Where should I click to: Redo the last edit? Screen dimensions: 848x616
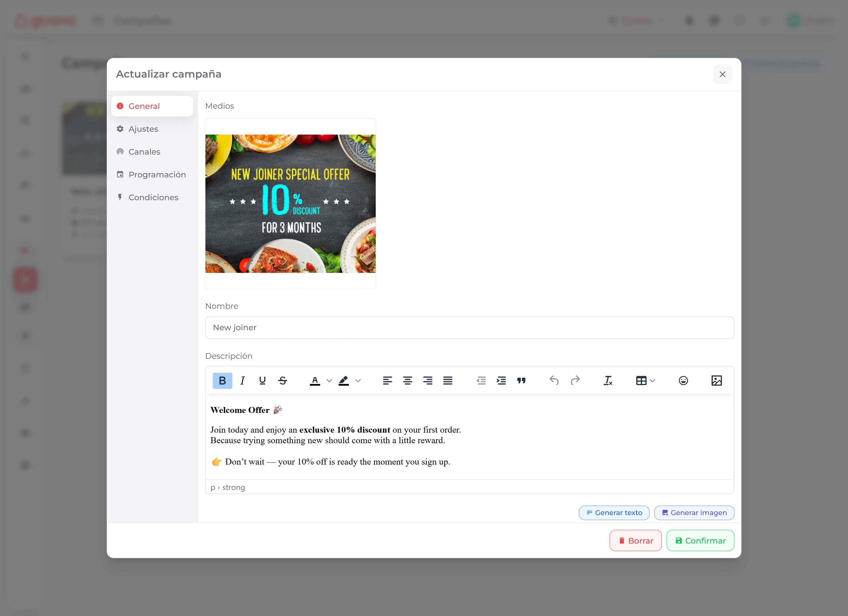(x=575, y=380)
